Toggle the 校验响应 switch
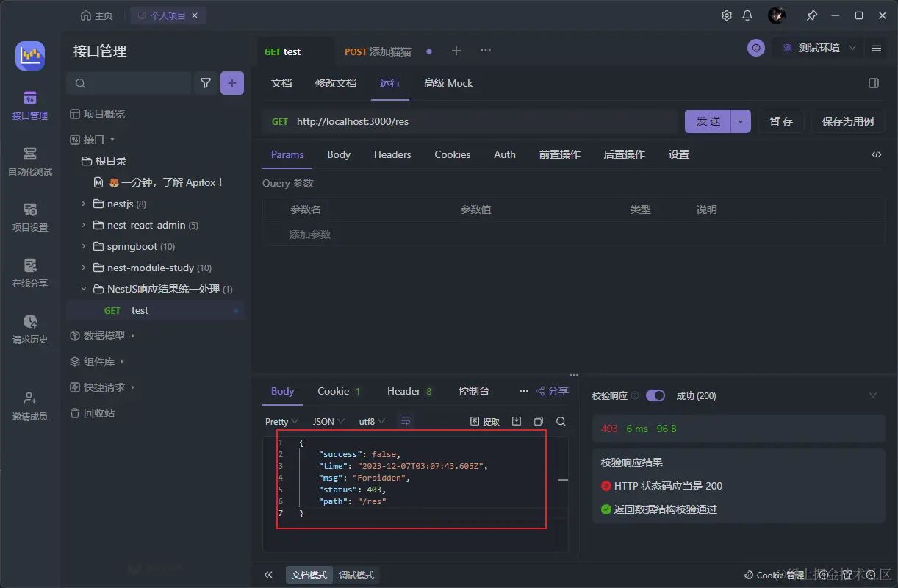 [655, 395]
